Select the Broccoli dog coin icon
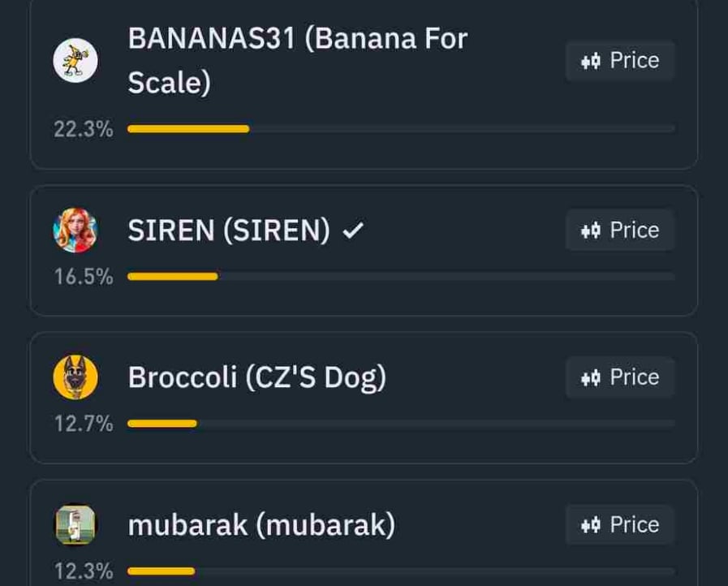Screen dimensions: 728x586 75,377
